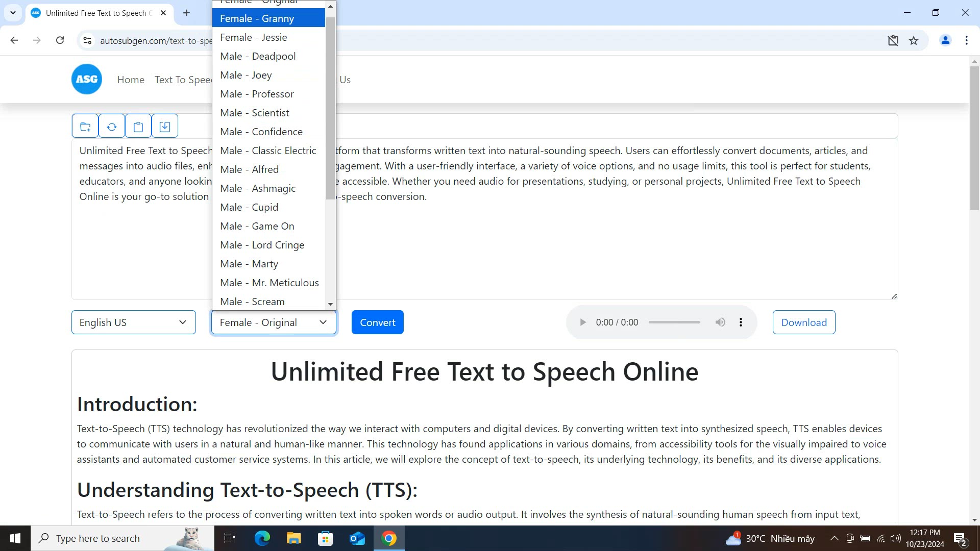The width and height of the screenshot is (980, 551).
Task: Choose Male - Deadpool voice
Action: pos(268,56)
